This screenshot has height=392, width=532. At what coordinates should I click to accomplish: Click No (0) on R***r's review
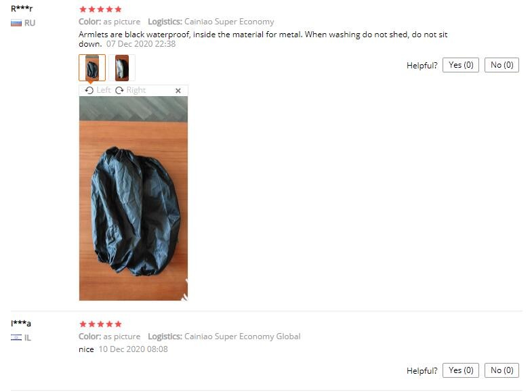coord(502,65)
